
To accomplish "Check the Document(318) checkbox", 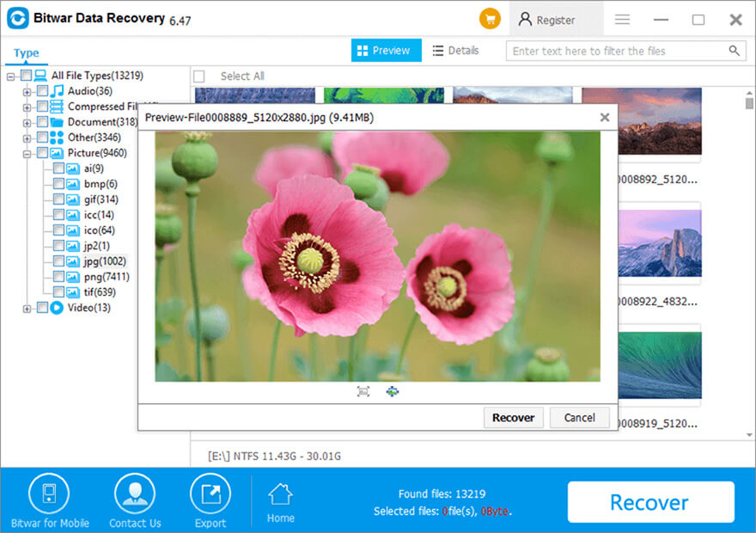I will tap(42, 121).
